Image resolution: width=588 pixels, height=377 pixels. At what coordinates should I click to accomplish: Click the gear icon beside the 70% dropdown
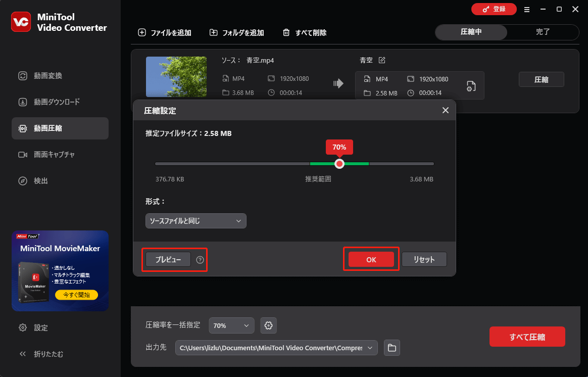[x=269, y=325]
